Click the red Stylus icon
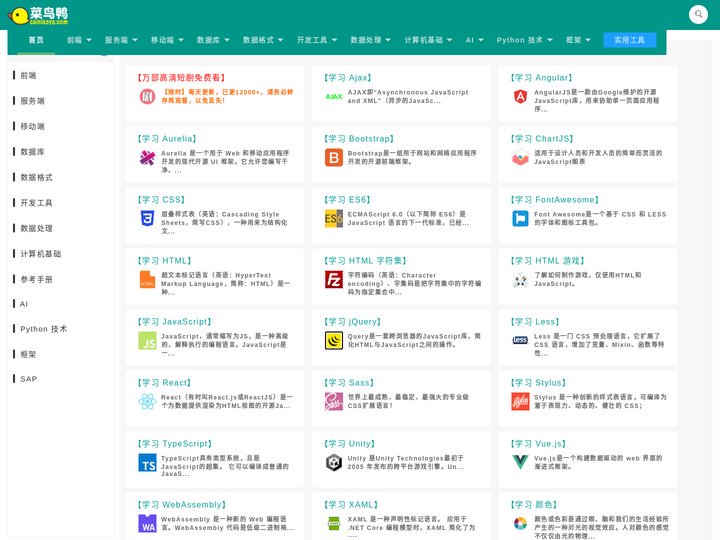 tap(520, 402)
